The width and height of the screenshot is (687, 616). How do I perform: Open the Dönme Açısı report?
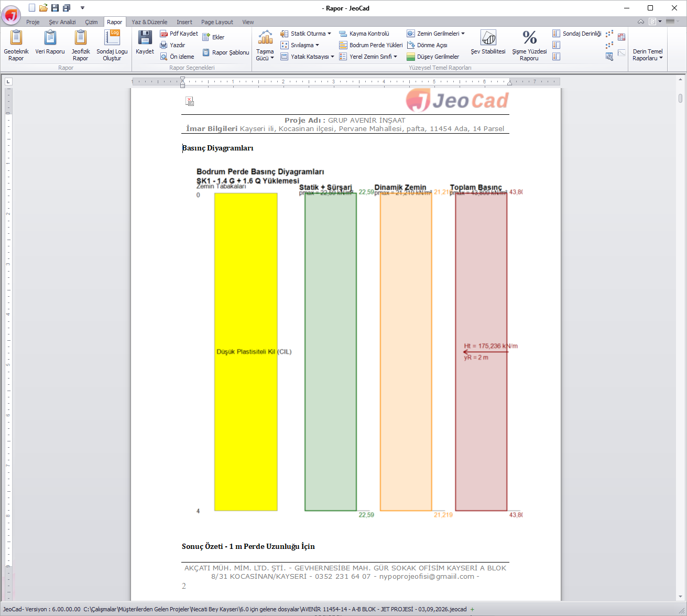pos(427,45)
